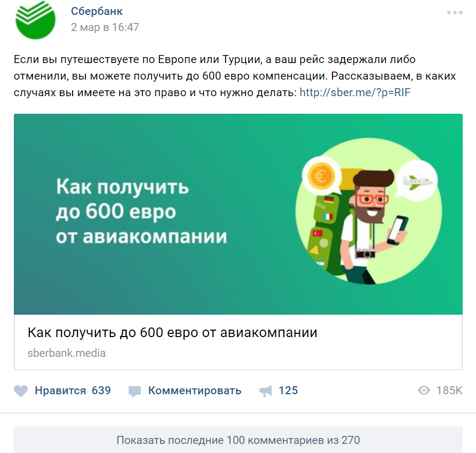Image resolution: width=476 pixels, height=453 pixels.
Task: Click the post text paragraph about flight compensation
Action: [x=235, y=76]
